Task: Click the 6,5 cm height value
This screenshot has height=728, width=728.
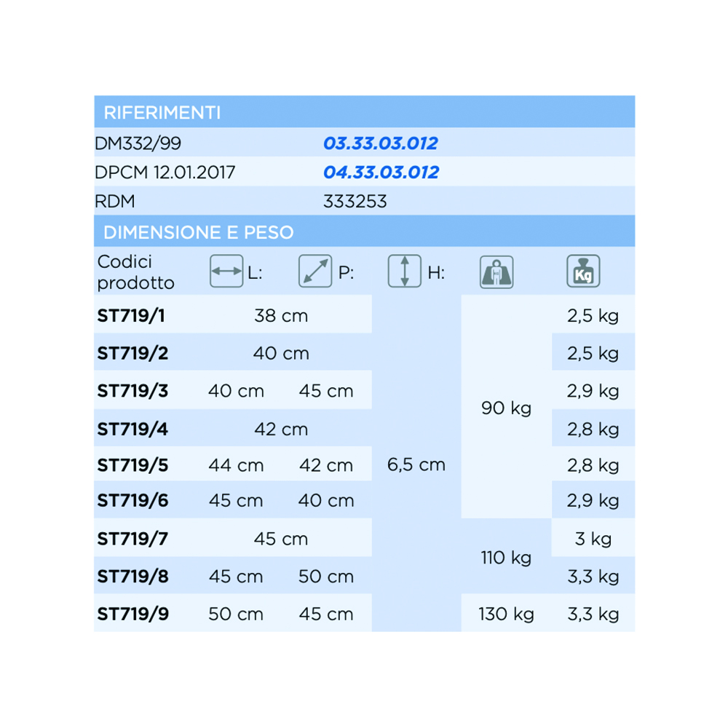Action: 416,465
